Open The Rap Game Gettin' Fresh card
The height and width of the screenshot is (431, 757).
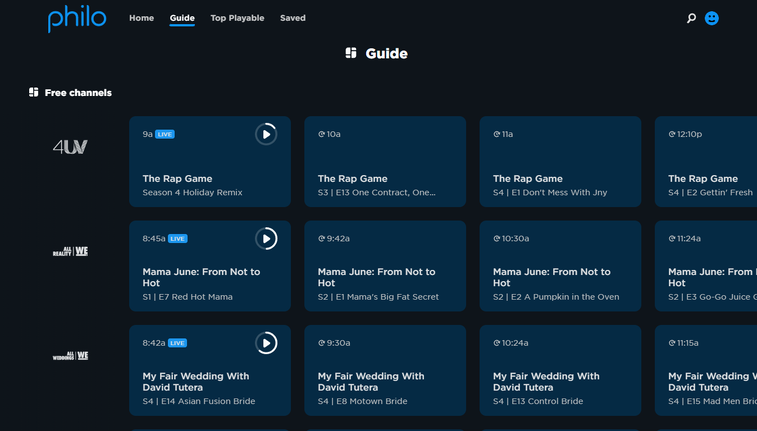[x=706, y=162]
